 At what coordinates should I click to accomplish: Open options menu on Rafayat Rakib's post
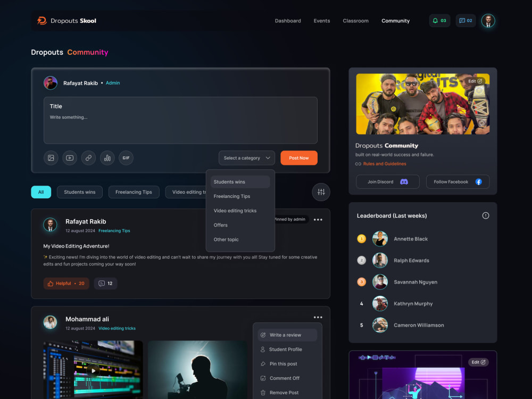pyautogui.click(x=318, y=220)
